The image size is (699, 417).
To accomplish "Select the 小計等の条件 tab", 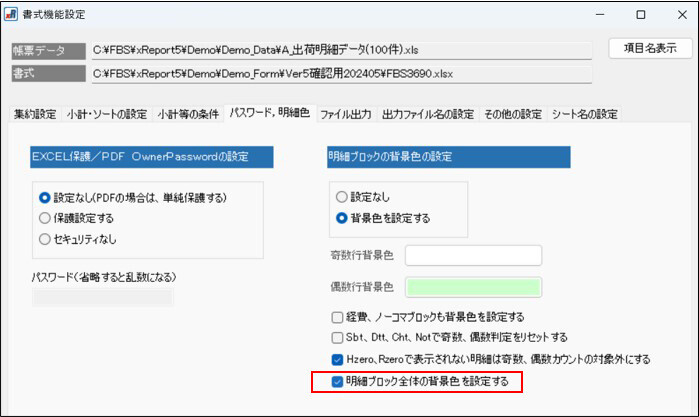I will [x=188, y=114].
